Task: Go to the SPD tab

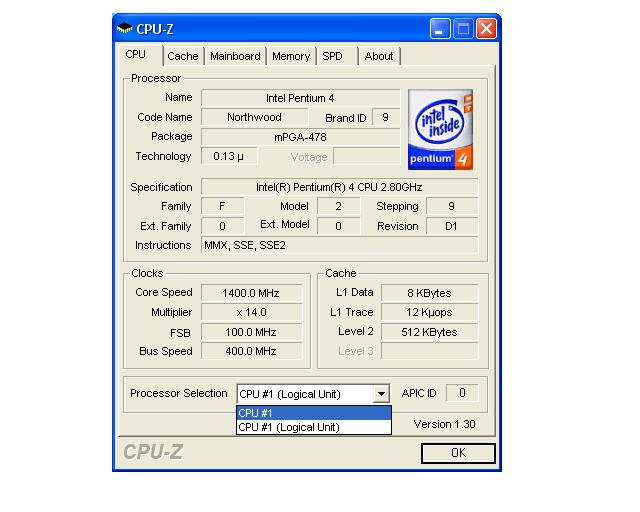Action: (x=337, y=56)
